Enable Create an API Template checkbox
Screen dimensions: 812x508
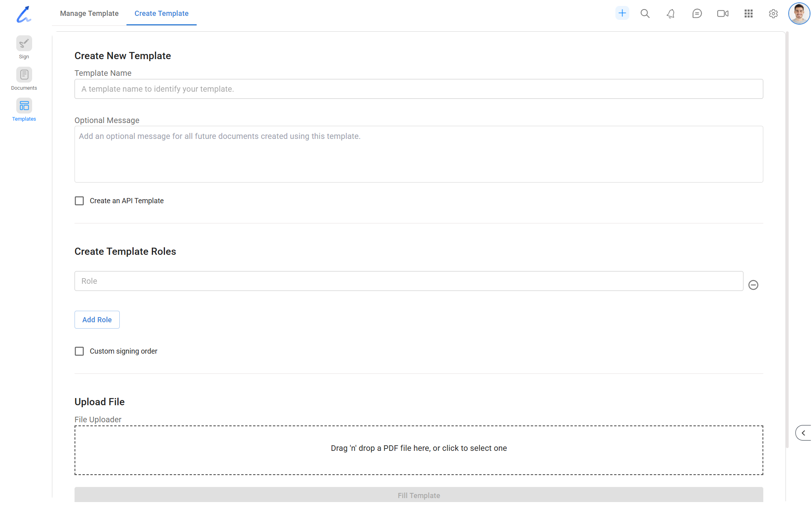tap(79, 201)
